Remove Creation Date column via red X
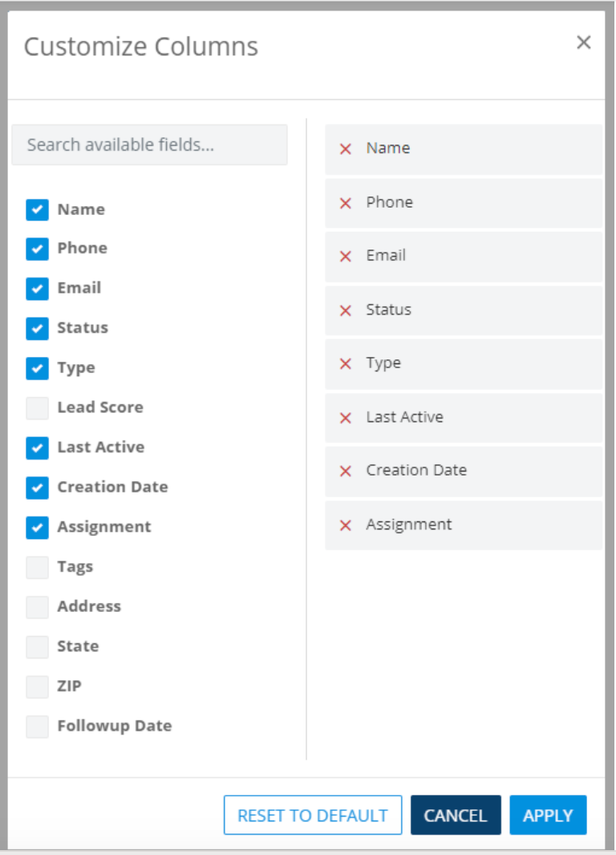The width and height of the screenshot is (616, 855). (346, 471)
